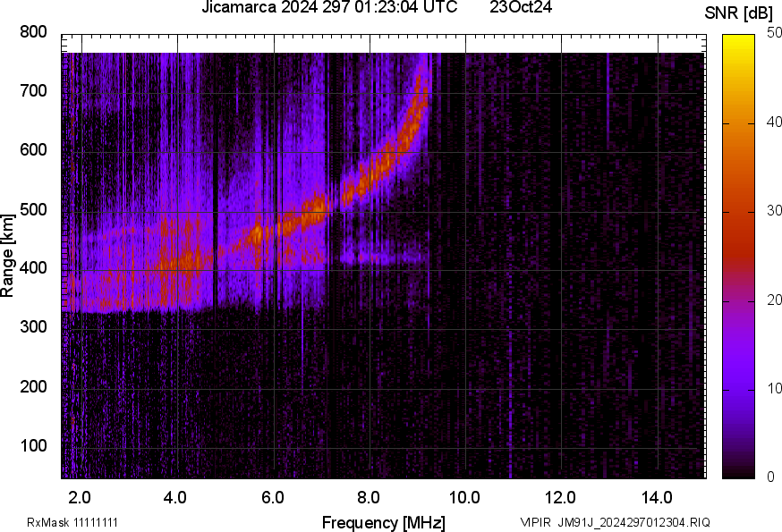Click the colorbar value 20

click(x=774, y=300)
